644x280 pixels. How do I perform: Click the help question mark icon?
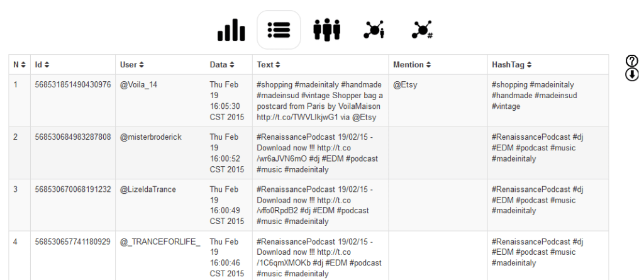[x=632, y=61]
